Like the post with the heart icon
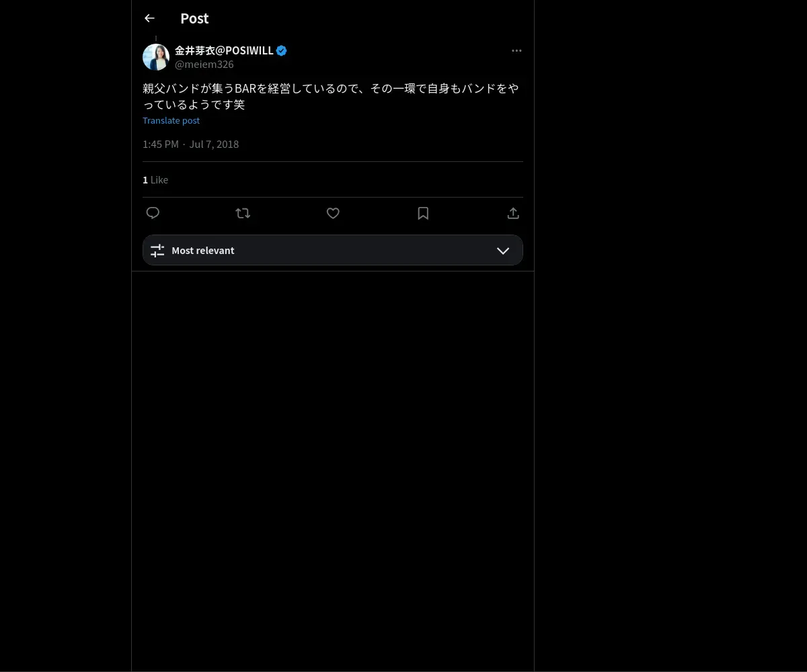This screenshot has width=807, height=672. click(333, 213)
